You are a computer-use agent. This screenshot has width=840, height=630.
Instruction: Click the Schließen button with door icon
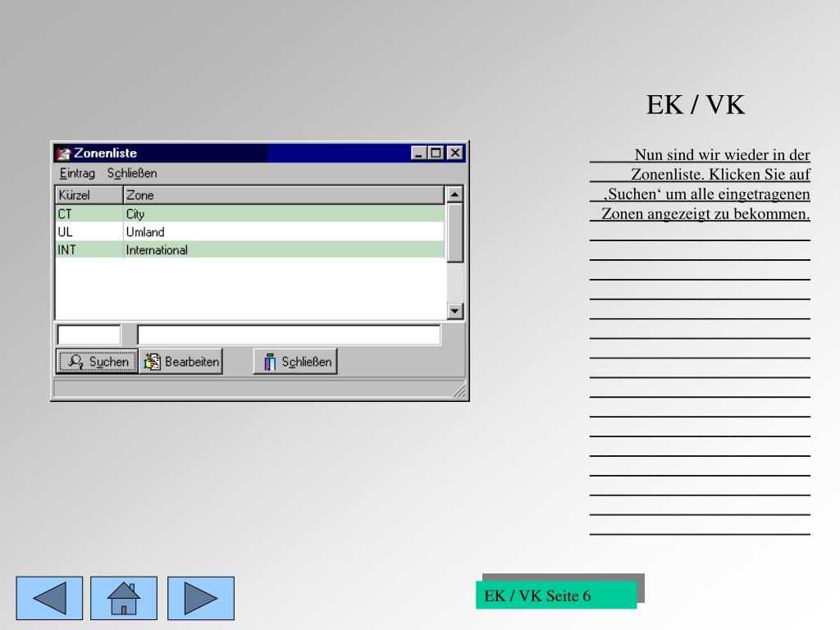tap(295, 362)
